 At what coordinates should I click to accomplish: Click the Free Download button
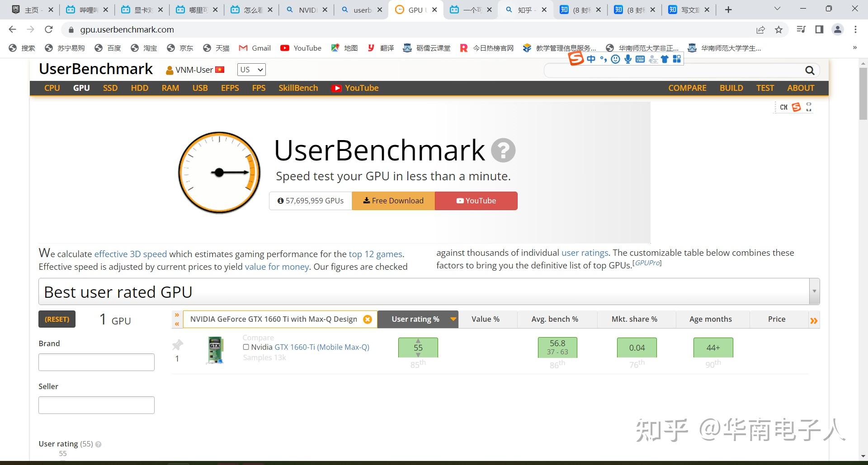click(x=393, y=201)
